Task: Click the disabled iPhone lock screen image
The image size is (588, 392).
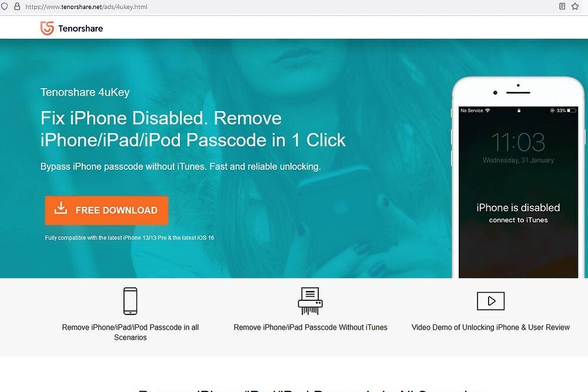Action: tap(518, 192)
